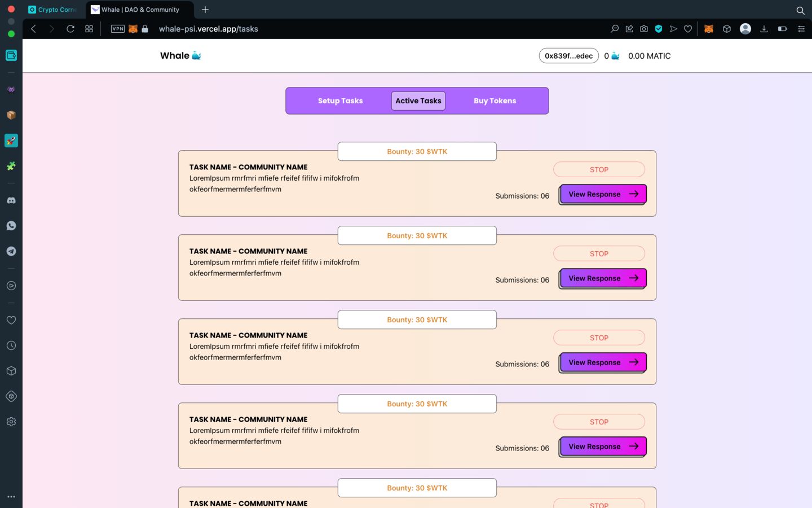Click STOP on the second task card
812x508 pixels.
point(599,253)
